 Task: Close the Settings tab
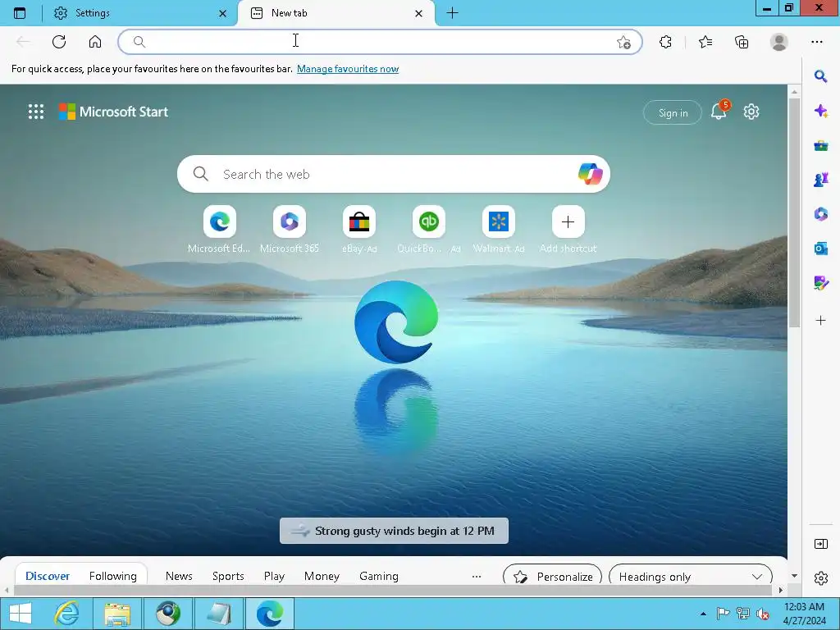(222, 13)
